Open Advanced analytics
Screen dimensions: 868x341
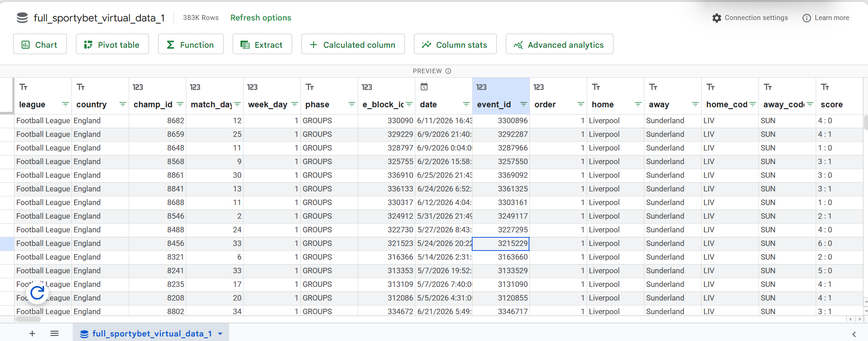[x=559, y=44]
